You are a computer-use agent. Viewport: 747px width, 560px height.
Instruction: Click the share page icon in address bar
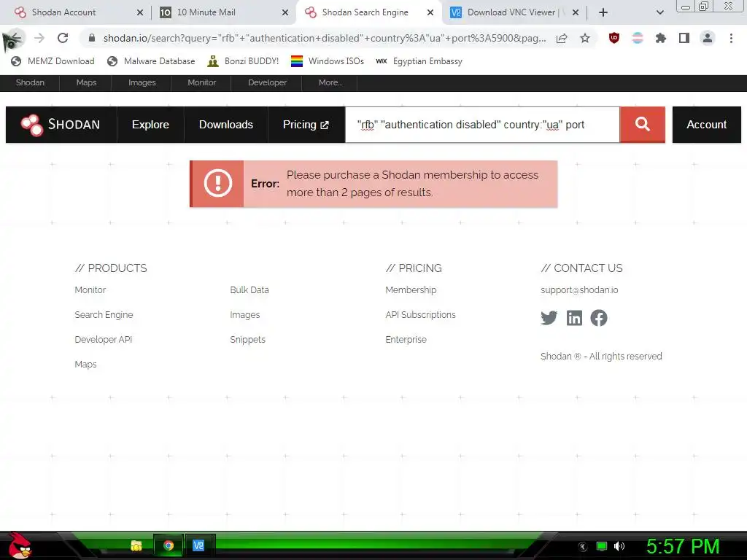pyautogui.click(x=562, y=38)
